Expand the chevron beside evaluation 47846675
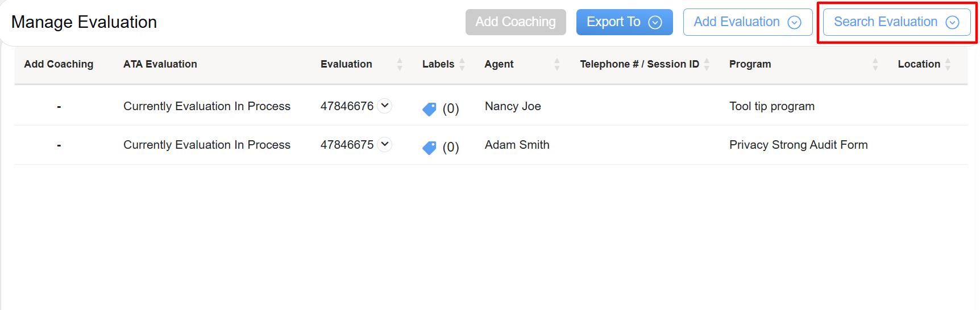 tap(385, 144)
